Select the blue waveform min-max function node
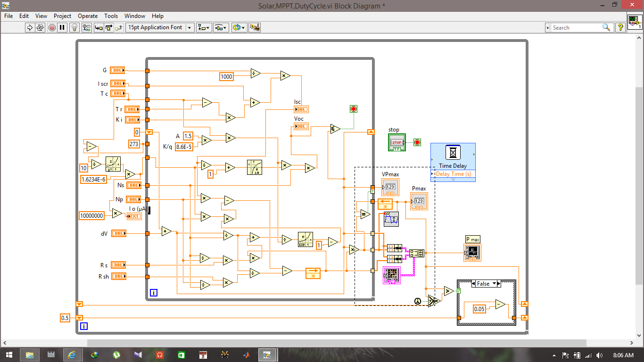 coord(391,219)
